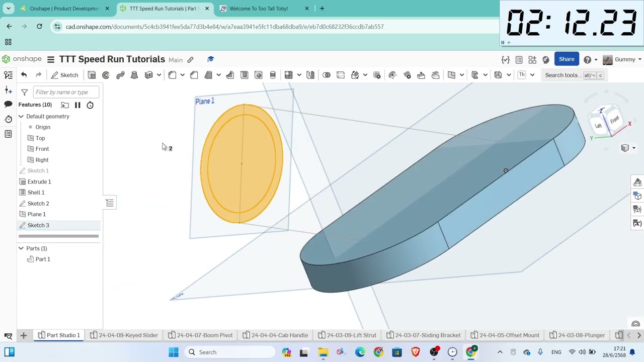Select the Linear pattern tool
This screenshot has width=644, height=362.
coord(288,75)
